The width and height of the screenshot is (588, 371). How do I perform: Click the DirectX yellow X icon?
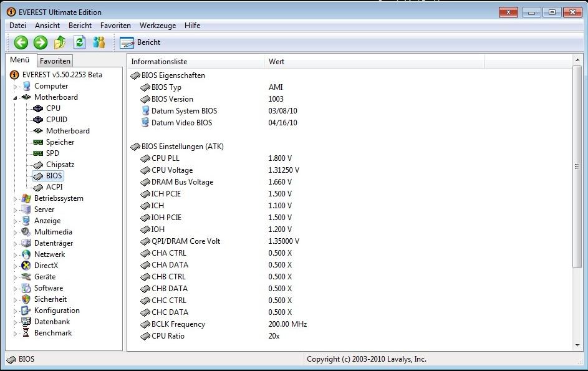point(26,266)
